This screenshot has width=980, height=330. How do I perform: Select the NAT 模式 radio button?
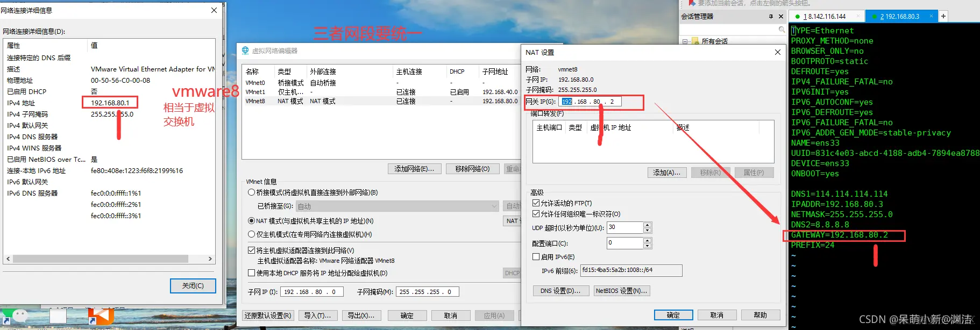[251, 221]
